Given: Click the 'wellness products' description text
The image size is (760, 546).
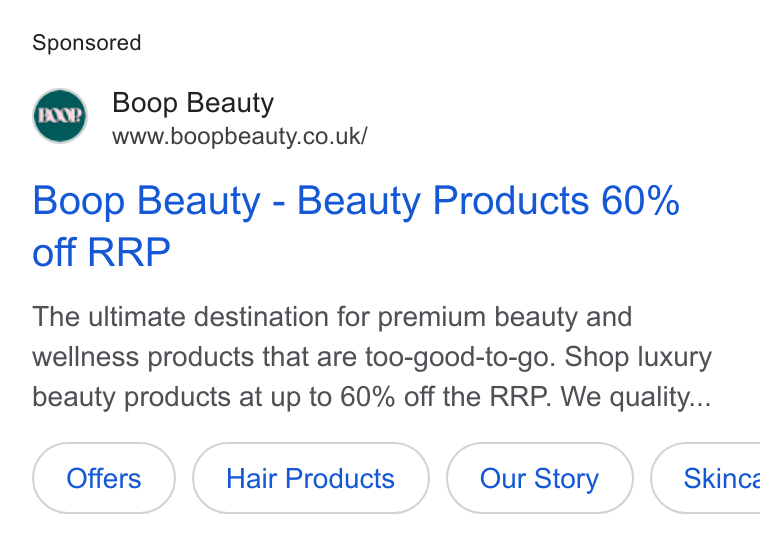Looking at the screenshot, I should (143, 357).
